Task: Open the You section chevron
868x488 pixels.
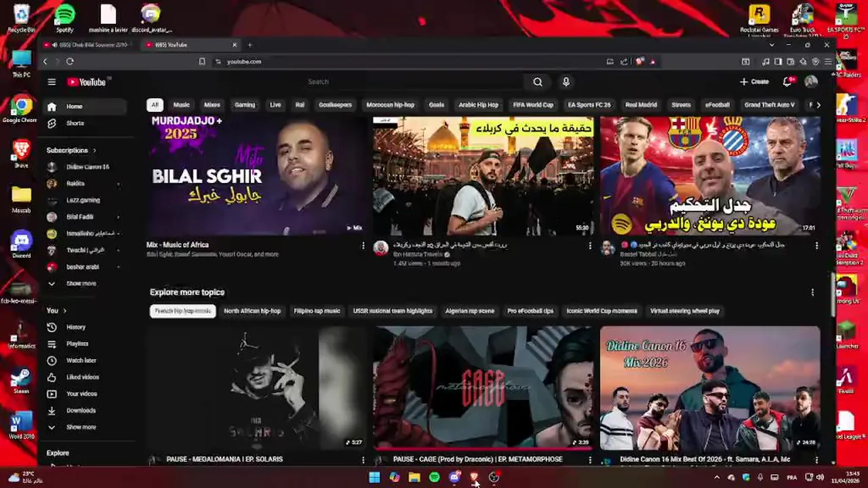Action: [65, 310]
